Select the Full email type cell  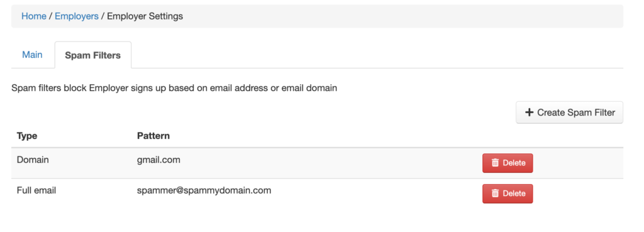[36, 191]
